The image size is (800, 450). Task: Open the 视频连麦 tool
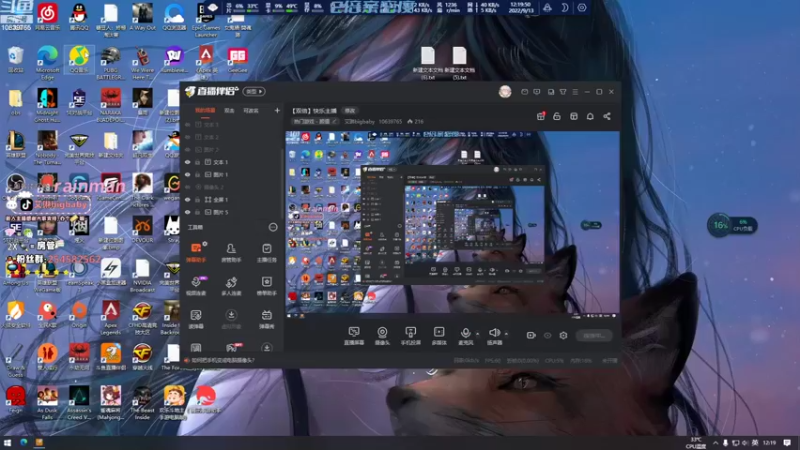tap(196, 286)
